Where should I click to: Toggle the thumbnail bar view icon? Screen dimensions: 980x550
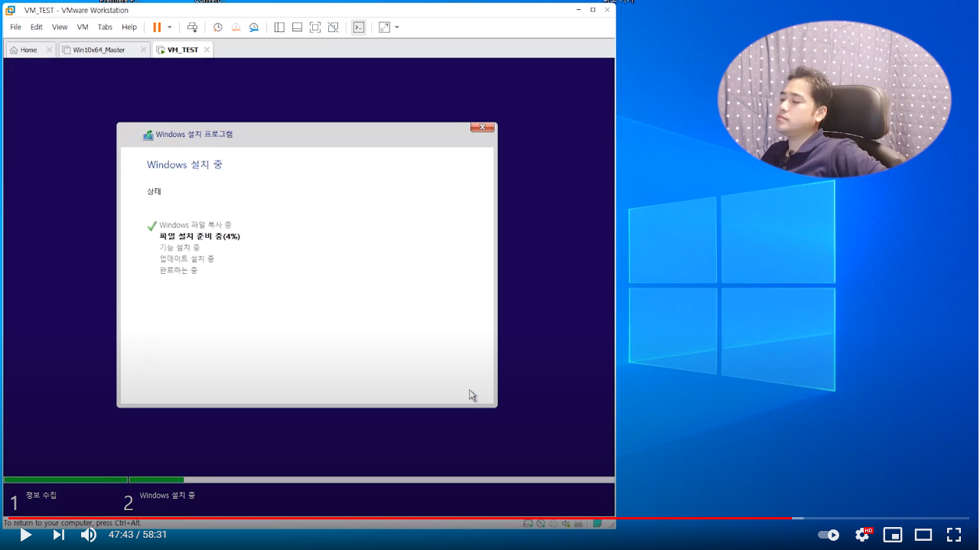[297, 28]
